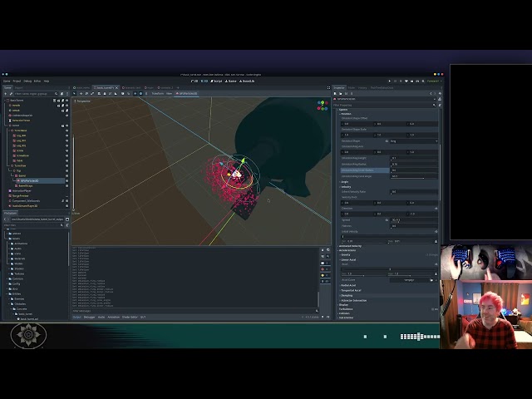Toggle distraction-free mode expand icon

tap(328, 87)
